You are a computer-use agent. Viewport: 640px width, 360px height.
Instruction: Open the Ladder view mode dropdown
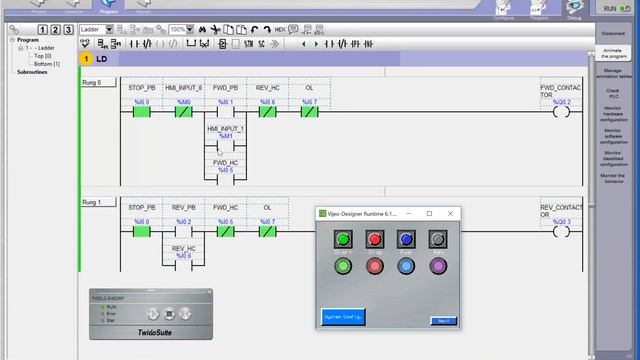(x=109, y=29)
